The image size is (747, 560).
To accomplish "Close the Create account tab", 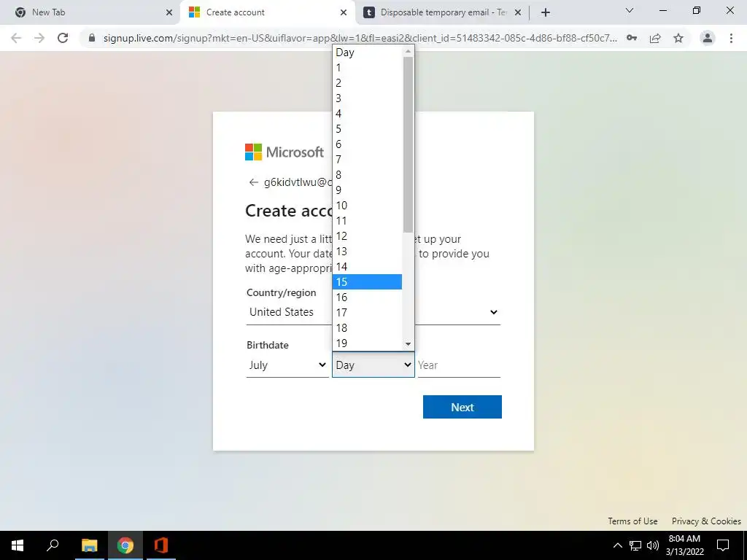I will pyautogui.click(x=344, y=12).
